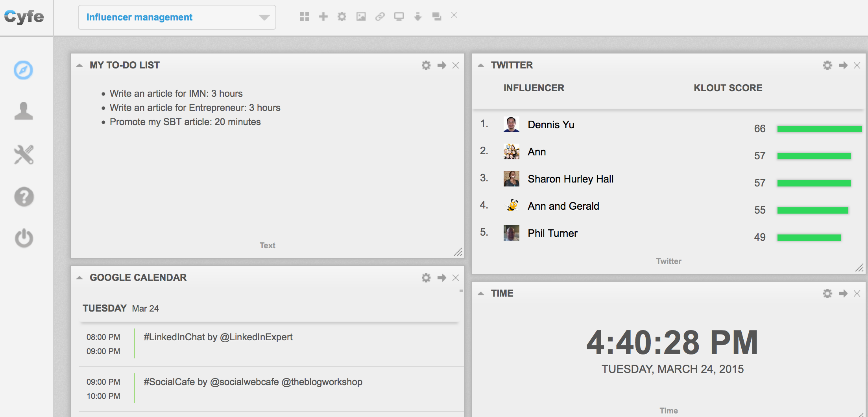Open dashboard grid view icon in toolbar
This screenshot has width=868, height=417.
(x=304, y=17)
